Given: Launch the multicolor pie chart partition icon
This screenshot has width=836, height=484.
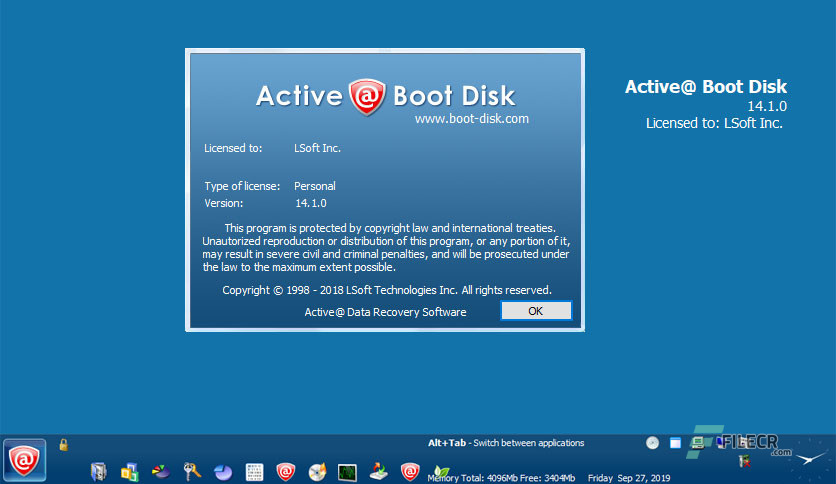Looking at the screenshot, I should tap(160, 472).
